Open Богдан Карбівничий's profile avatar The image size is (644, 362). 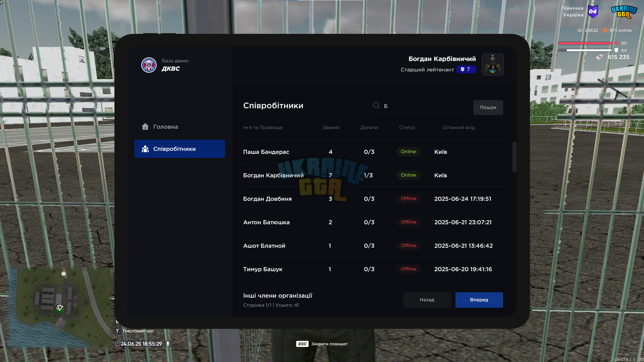[x=493, y=64]
